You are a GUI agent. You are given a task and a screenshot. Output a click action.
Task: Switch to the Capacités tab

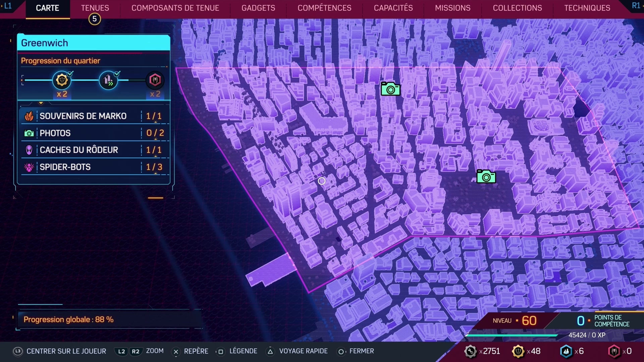coord(393,8)
